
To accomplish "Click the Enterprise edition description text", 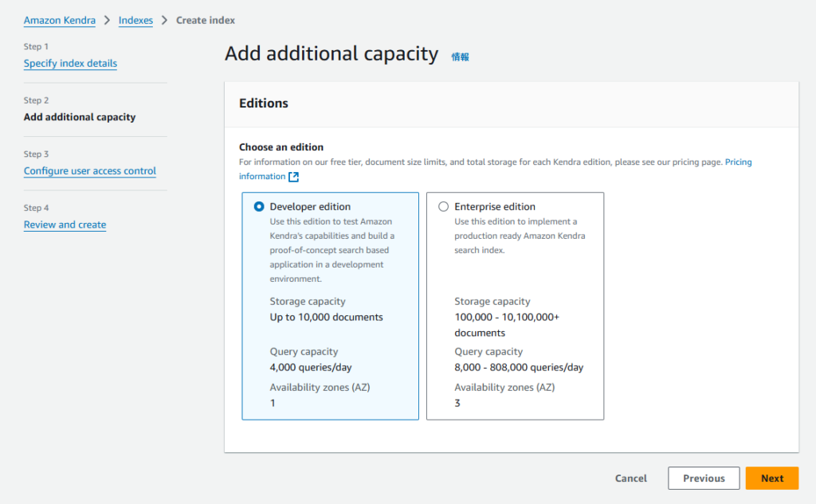I will [x=520, y=236].
